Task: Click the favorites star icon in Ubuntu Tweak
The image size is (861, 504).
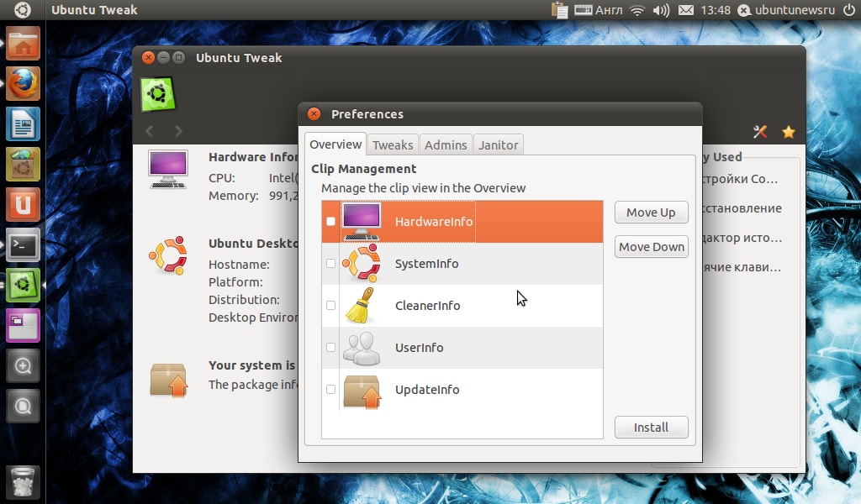Action: click(x=789, y=132)
